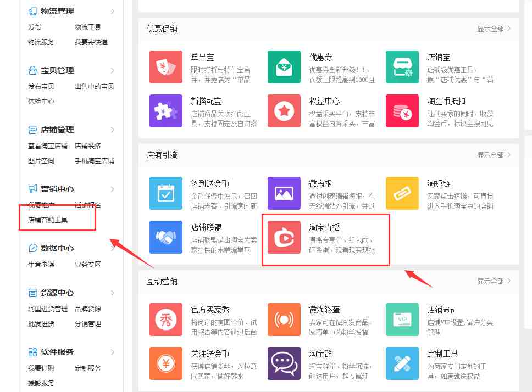Open the 我要寄快递 link

point(91,42)
